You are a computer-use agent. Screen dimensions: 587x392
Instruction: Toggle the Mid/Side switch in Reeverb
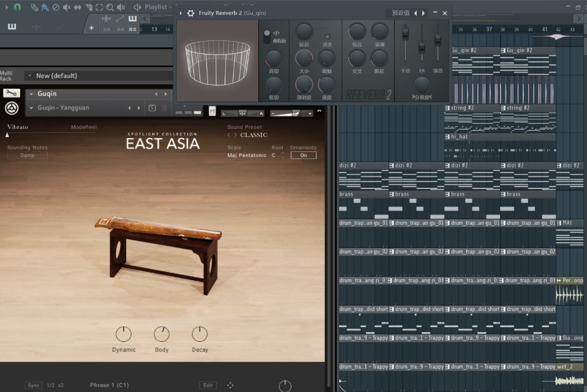tap(267, 36)
